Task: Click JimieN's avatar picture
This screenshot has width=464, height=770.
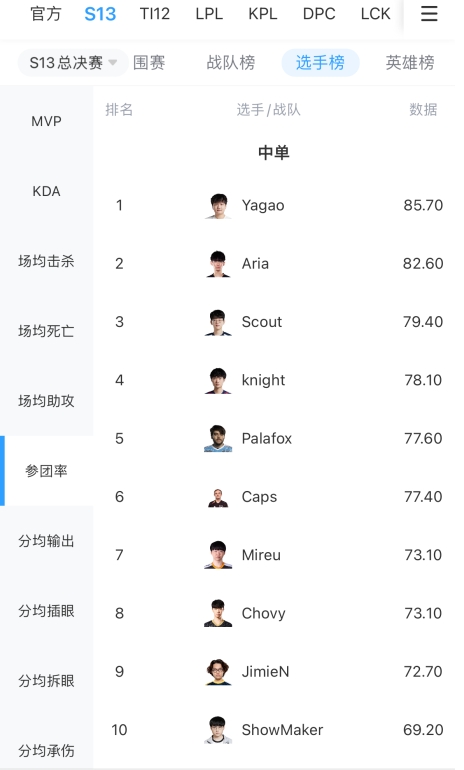Action: (x=218, y=672)
